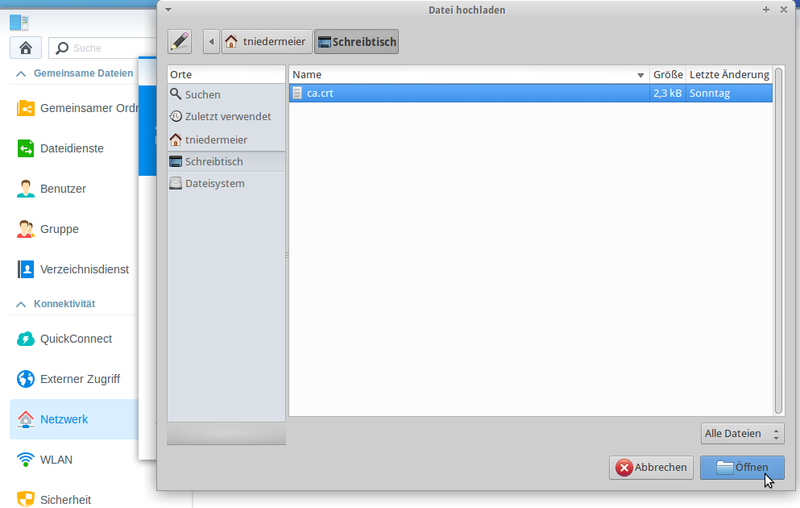
Task: Click the search magnifier icon in Suche
Action: (62, 48)
